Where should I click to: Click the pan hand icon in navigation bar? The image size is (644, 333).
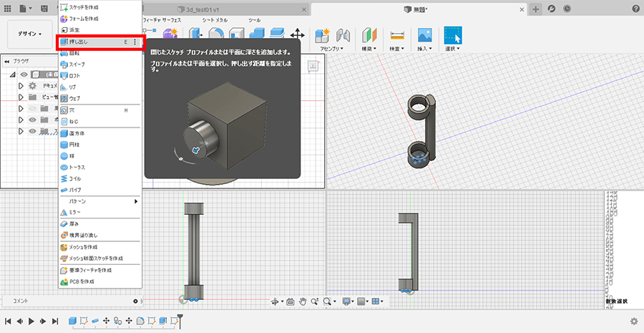[303, 301]
